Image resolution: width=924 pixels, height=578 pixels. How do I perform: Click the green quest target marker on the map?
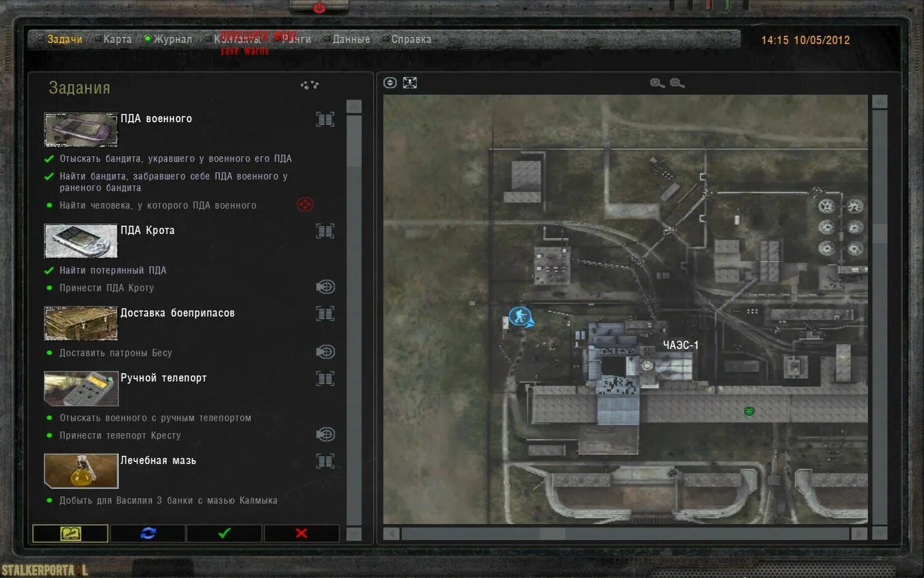click(749, 411)
